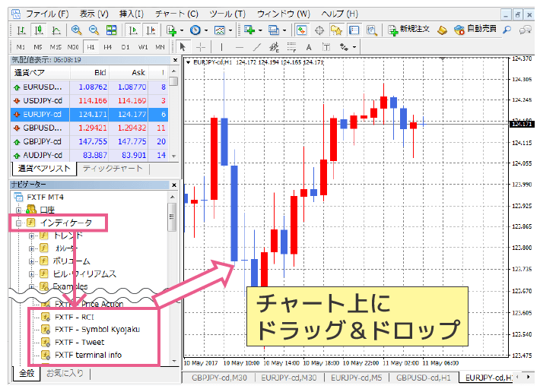540x392 pixels.
Task: Select the text label T tool
Action: [326, 47]
